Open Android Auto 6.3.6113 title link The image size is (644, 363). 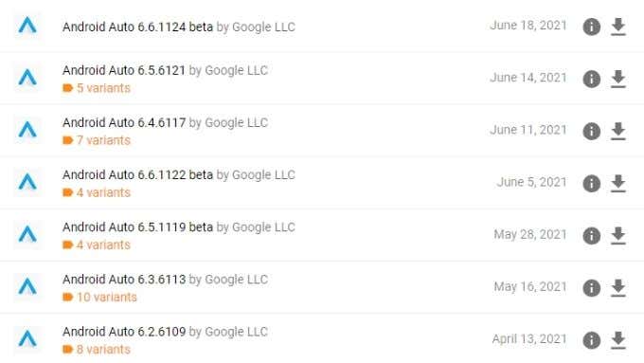[x=124, y=280]
